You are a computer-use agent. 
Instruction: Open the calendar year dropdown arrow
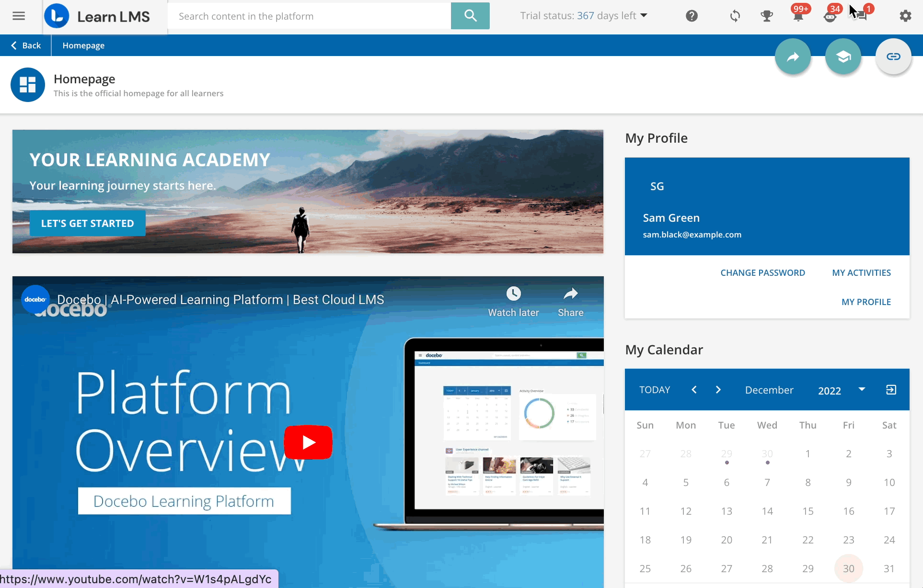coord(862,389)
